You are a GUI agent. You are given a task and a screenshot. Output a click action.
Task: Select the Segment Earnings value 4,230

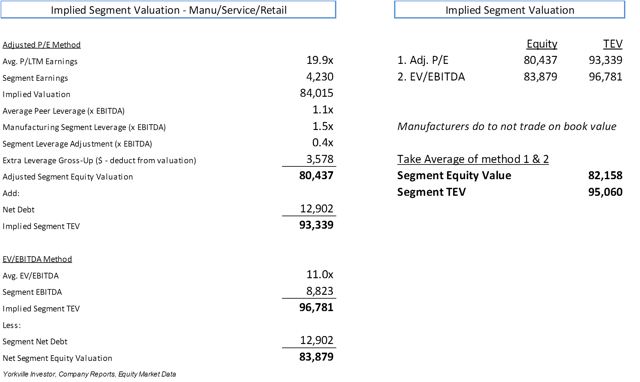320,77
